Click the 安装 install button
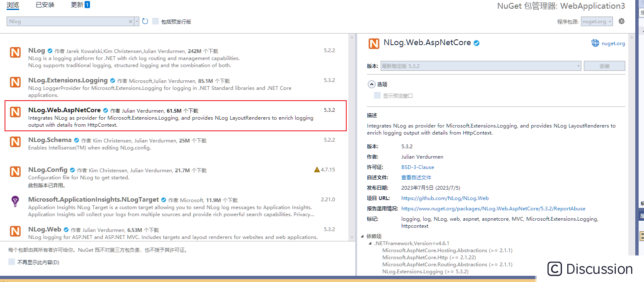This screenshot has width=644, height=282. (604, 66)
